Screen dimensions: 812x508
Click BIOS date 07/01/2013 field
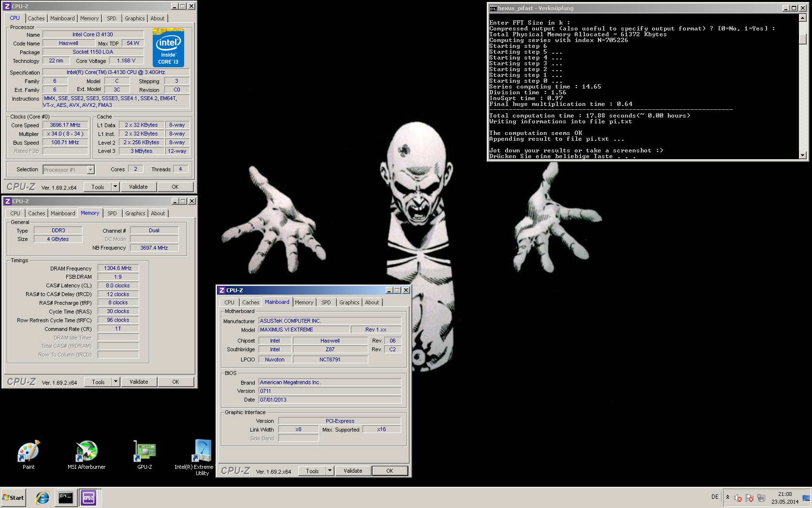point(330,400)
